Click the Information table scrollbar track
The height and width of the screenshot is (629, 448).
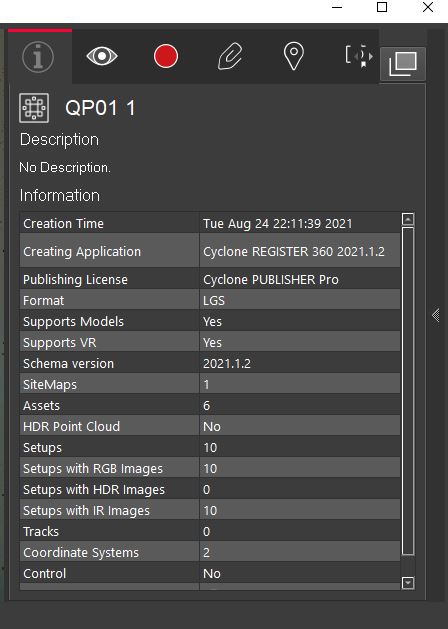(408, 391)
